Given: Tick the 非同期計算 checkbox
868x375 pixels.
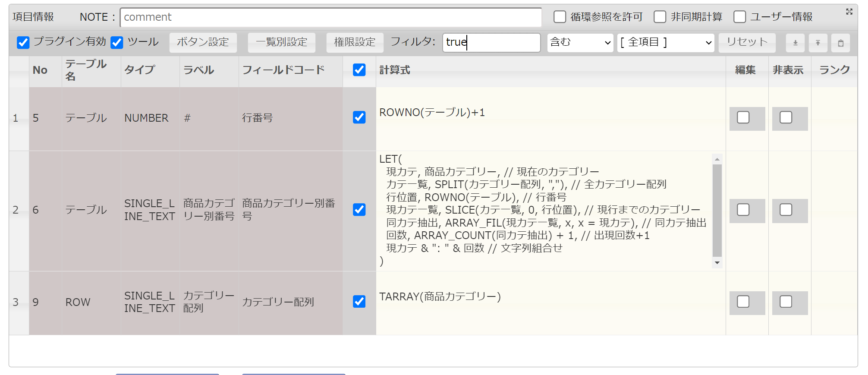Looking at the screenshot, I should click(660, 17).
